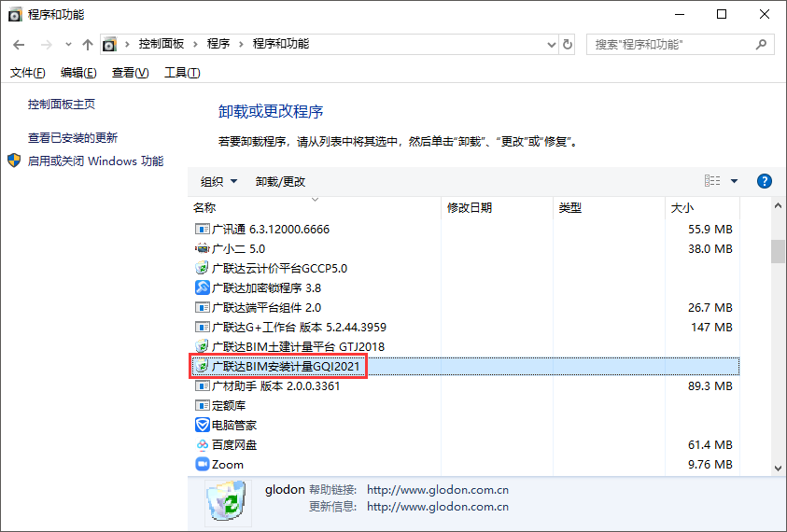Expand the view options dropdown arrow
Viewport: 787px width, 532px height.
click(x=734, y=181)
